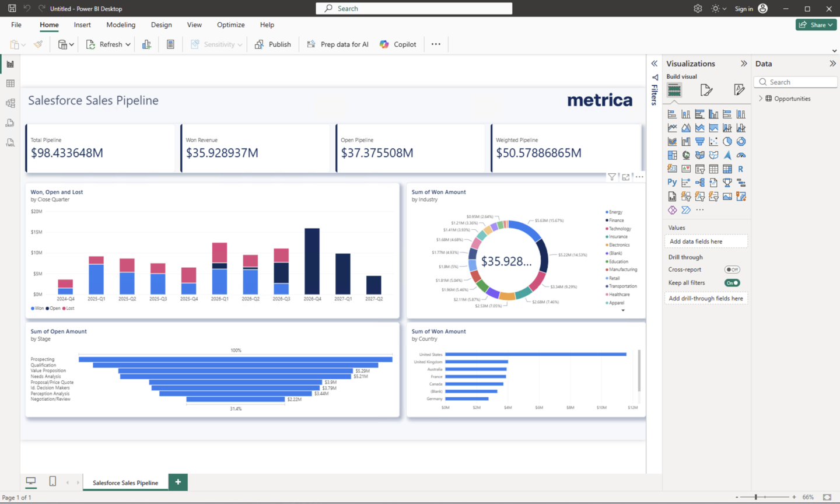Switch to mobile layout icon
840x504 pixels.
tap(52, 481)
